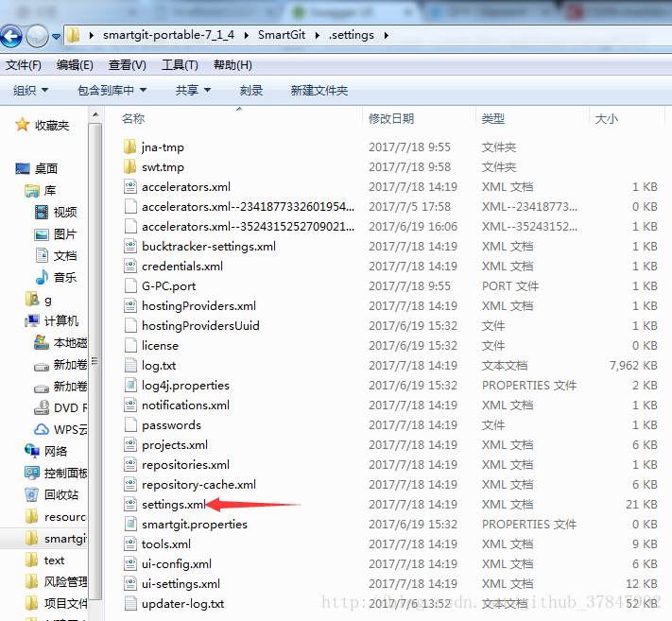The height and width of the screenshot is (621, 672).
Task: Sort by the 类型 column header
Action: [x=492, y=119]
